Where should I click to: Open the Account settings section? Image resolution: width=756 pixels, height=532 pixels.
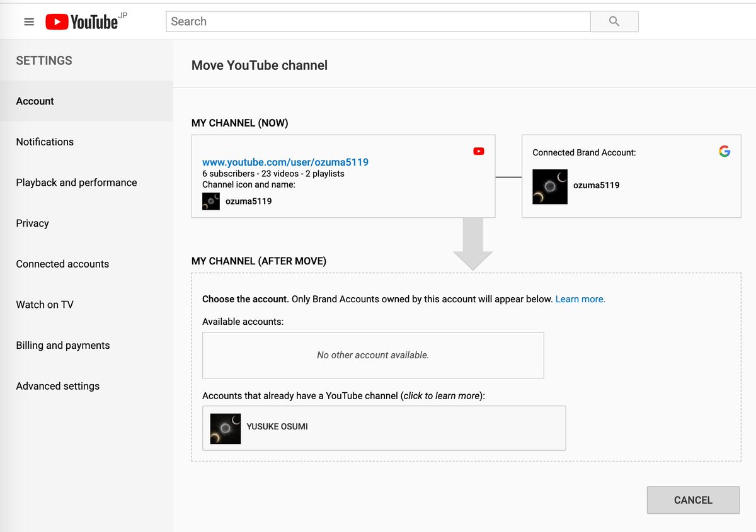point(86,101)
